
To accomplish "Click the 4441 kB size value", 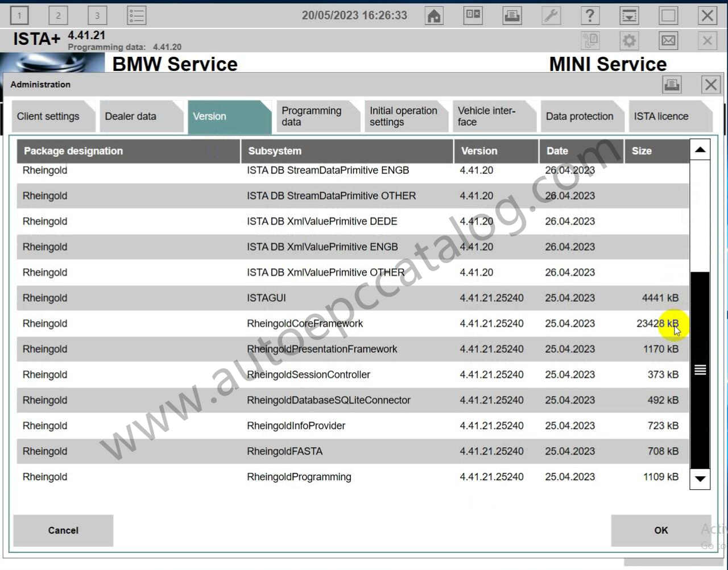I will click(x=660, y=298).
